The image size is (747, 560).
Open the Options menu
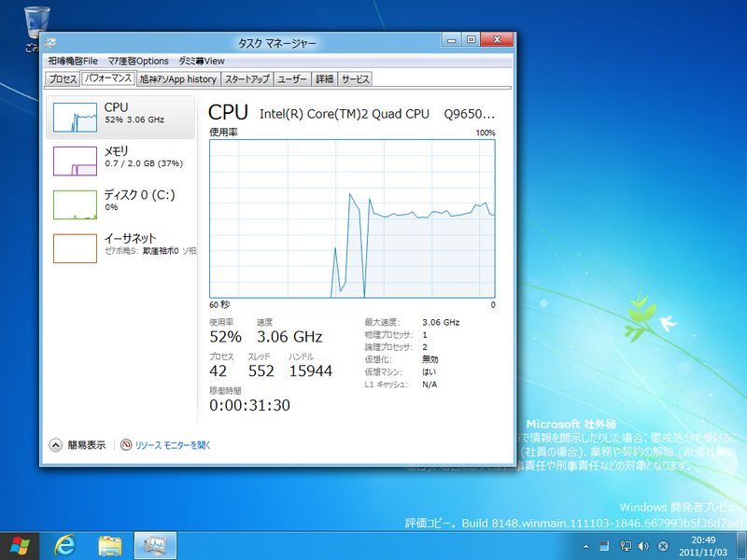[138, 61]
